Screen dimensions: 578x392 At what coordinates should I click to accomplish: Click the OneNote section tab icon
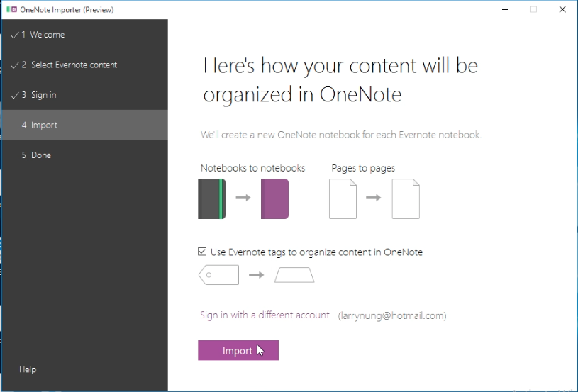[x=294, y=275]
